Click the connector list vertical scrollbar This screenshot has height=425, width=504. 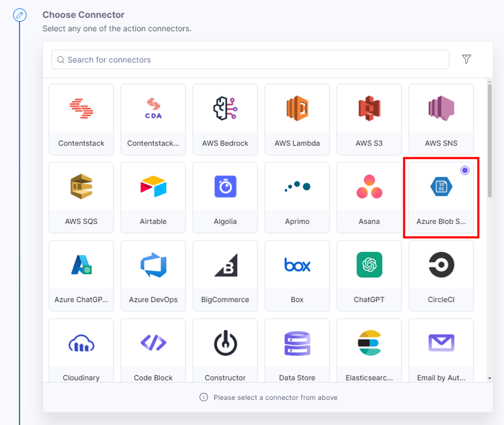coord(490,141)
